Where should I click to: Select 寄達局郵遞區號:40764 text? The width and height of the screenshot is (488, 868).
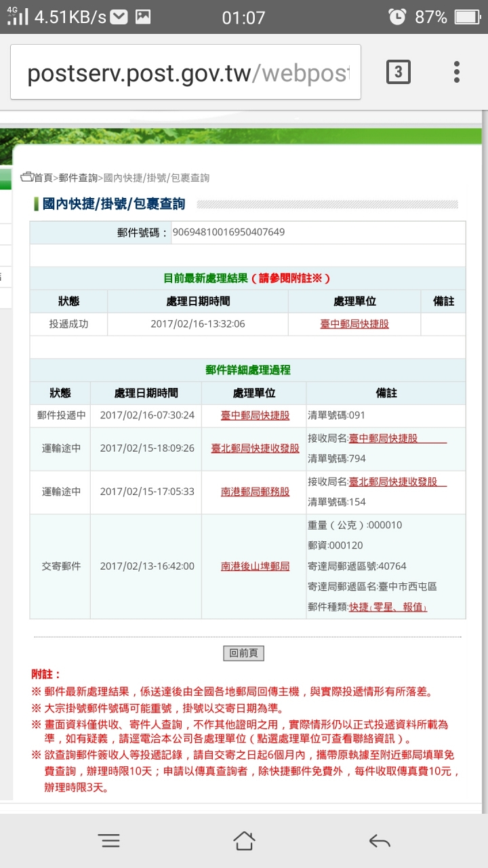pos(357,566)
